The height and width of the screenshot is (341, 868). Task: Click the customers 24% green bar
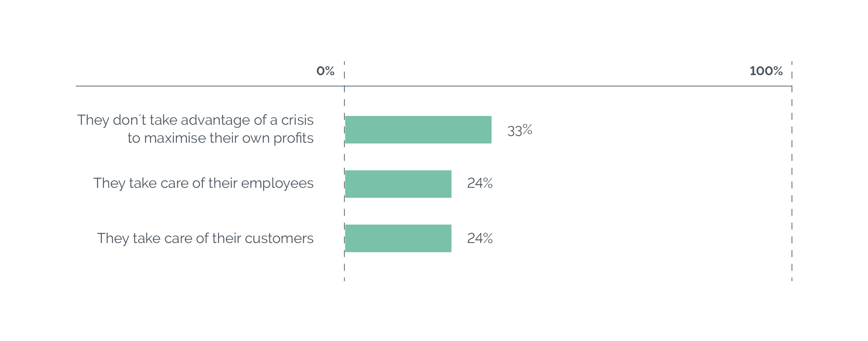(398, 238)
